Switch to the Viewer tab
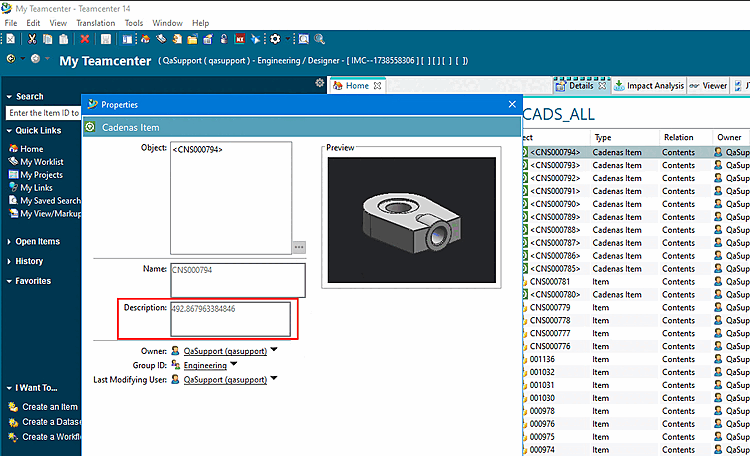 (x=708, y=86)
